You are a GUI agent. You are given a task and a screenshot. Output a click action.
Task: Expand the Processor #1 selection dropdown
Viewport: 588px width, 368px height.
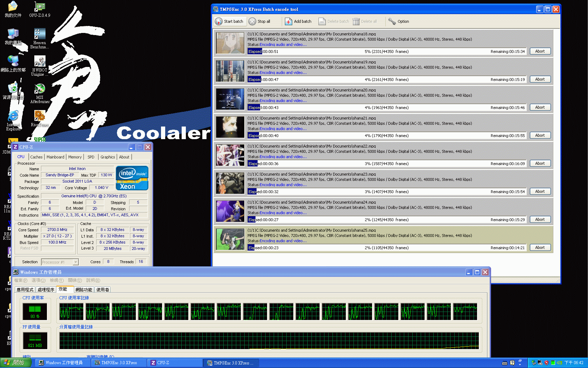[x=76, y=262]
